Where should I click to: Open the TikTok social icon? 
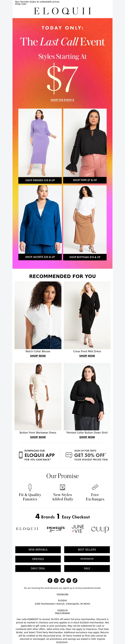75,580
